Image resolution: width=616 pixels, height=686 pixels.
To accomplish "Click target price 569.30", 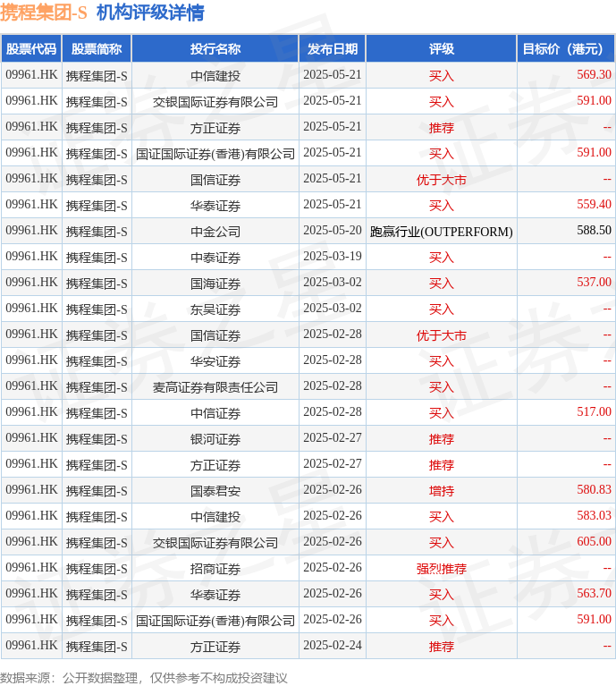I will pyautogui.click(x=594, y=75).
